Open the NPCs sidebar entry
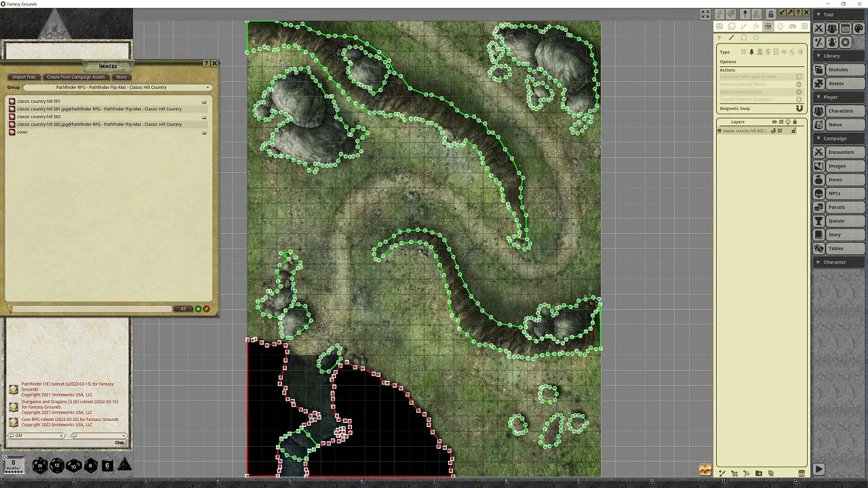 click(x=839, y=193)
